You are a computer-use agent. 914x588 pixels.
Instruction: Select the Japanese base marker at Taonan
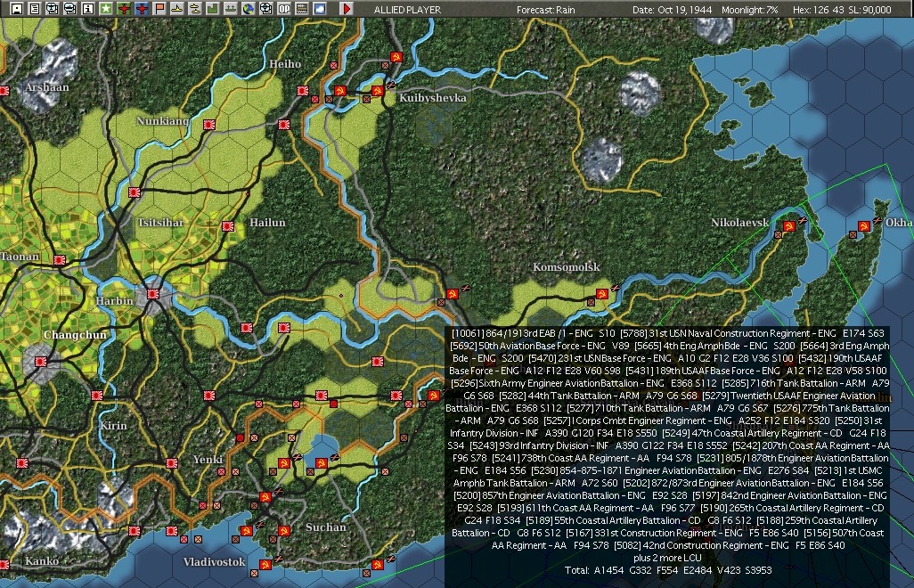point(60,260)
